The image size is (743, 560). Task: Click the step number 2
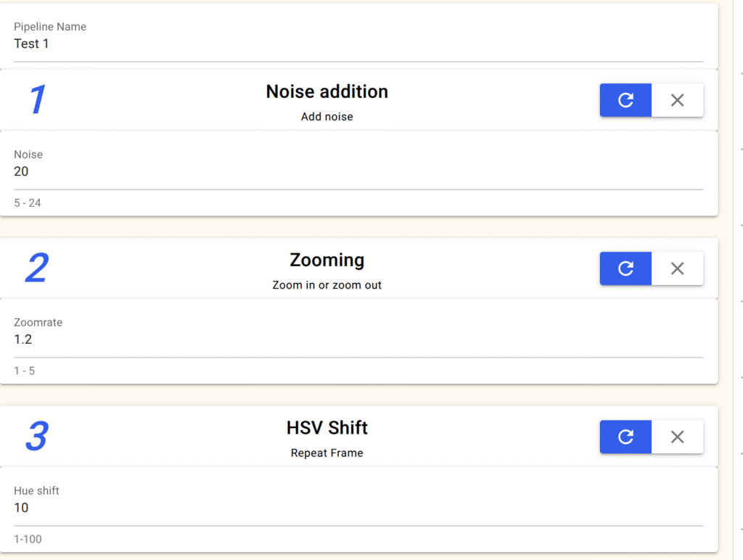36,268
